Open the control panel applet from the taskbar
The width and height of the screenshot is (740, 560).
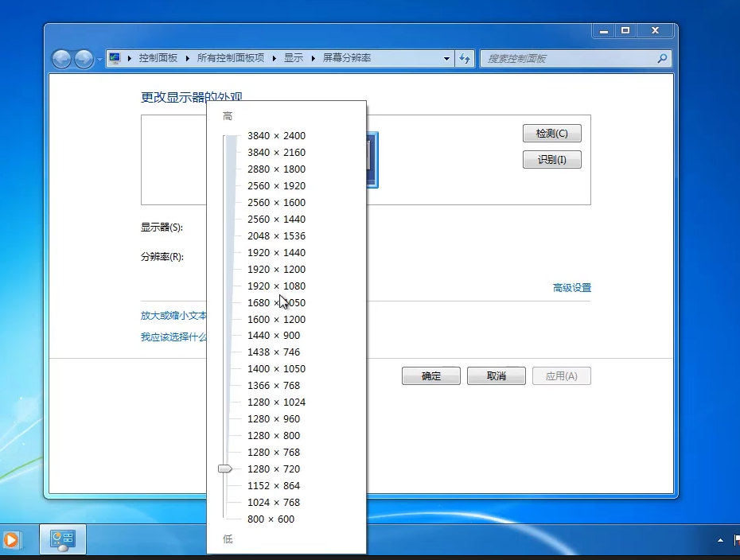click(63, 539)
